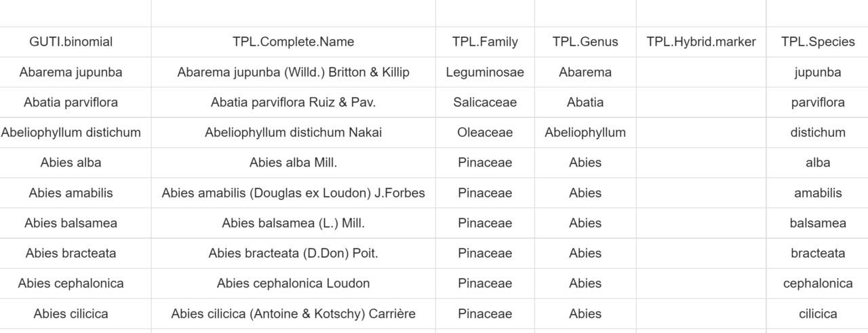This screenshot has width=868, height=333.
Task: Click the GUTI.binomial column header cell
Action: tap(71, 42)
